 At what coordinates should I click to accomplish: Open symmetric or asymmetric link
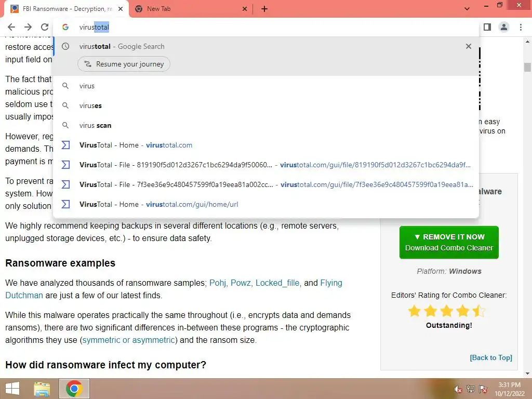pos(129,340)
